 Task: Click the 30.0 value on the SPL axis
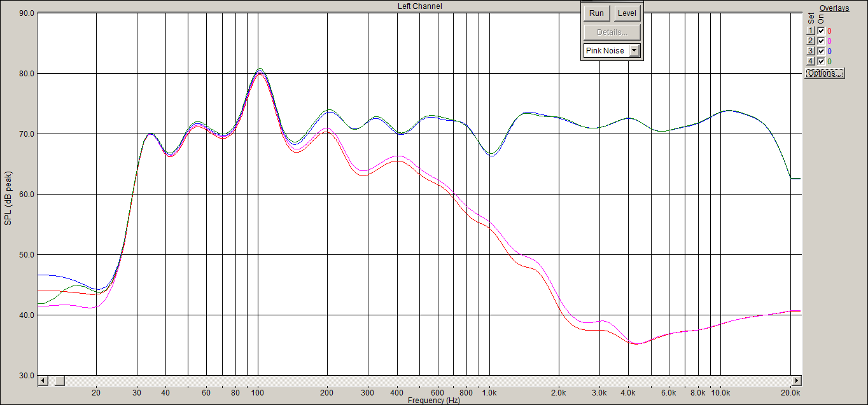click(x=27, y=375)
